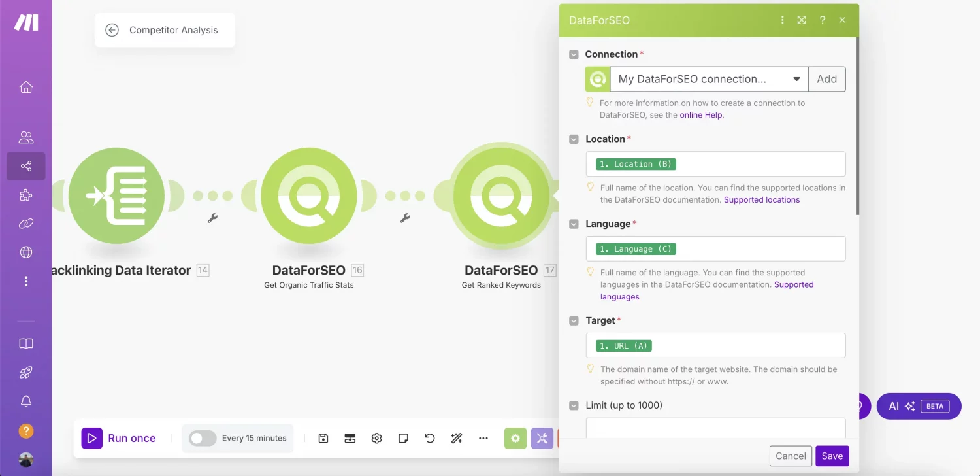The image size is (980, 476).
Task: Select DataForSEO Get Organic Traffic Stats module
Action: click(x=309, y=195)
